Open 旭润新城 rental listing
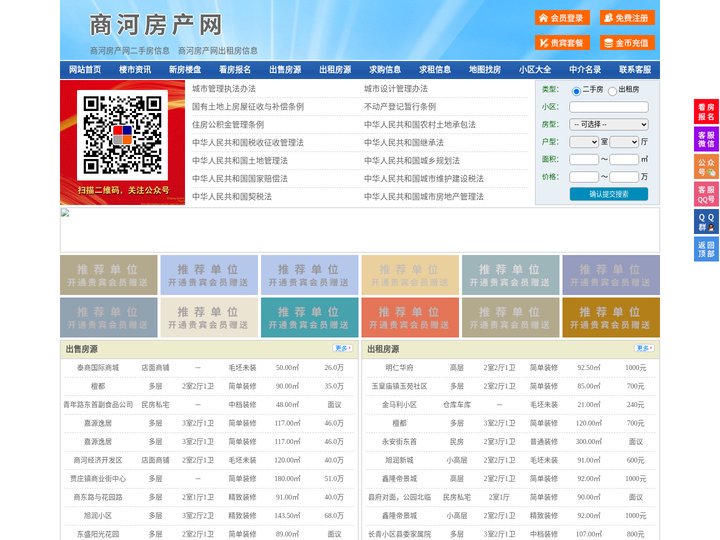Image resolution: width=720 pixels, height=540 pixels. click(399, 460)
